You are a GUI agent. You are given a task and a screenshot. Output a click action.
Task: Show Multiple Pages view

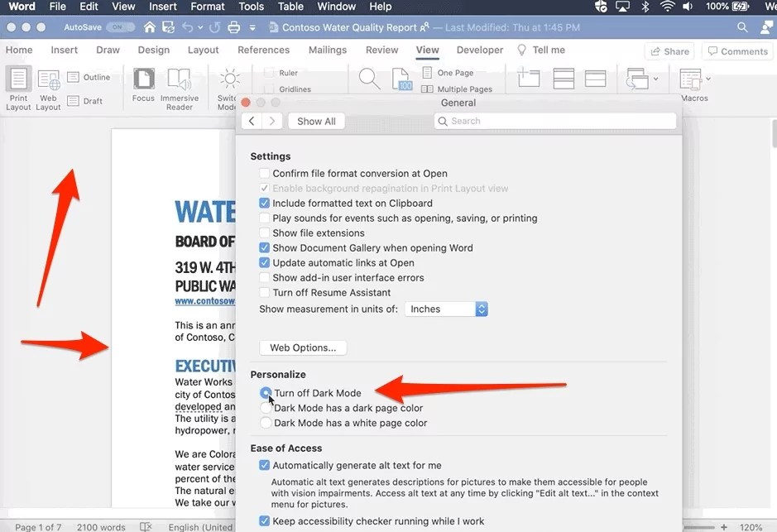pos(457,89)
